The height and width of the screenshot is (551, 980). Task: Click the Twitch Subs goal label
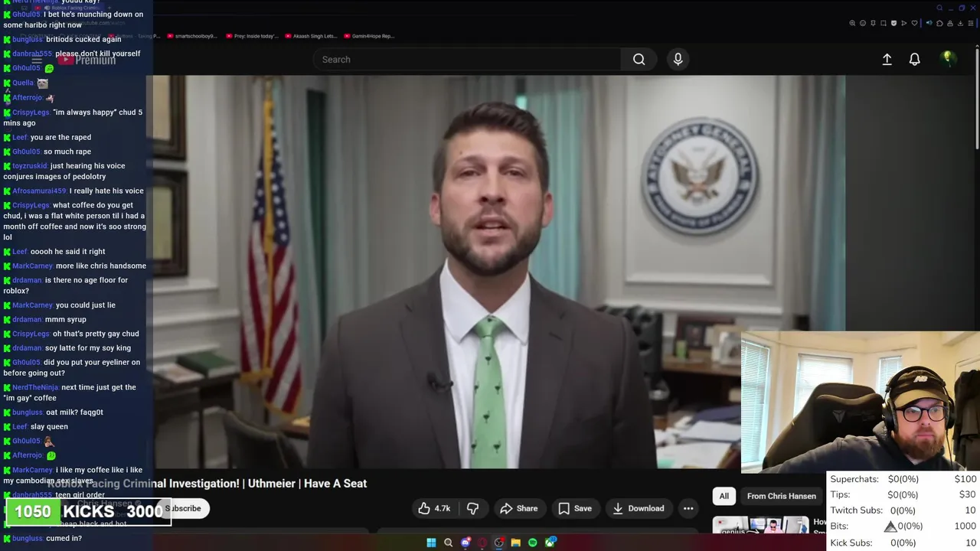click(858, 510)
